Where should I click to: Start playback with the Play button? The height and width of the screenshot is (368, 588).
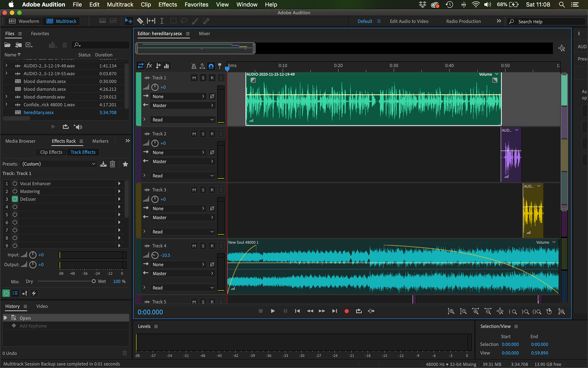tap(273, 311)
